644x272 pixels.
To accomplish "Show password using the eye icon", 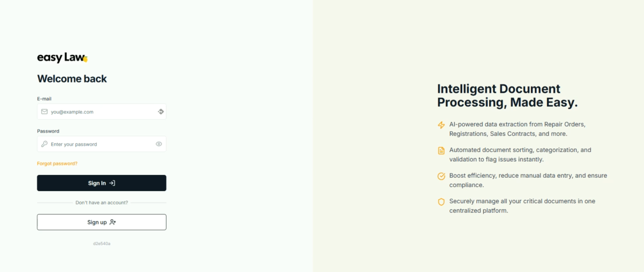I will 159,144.
